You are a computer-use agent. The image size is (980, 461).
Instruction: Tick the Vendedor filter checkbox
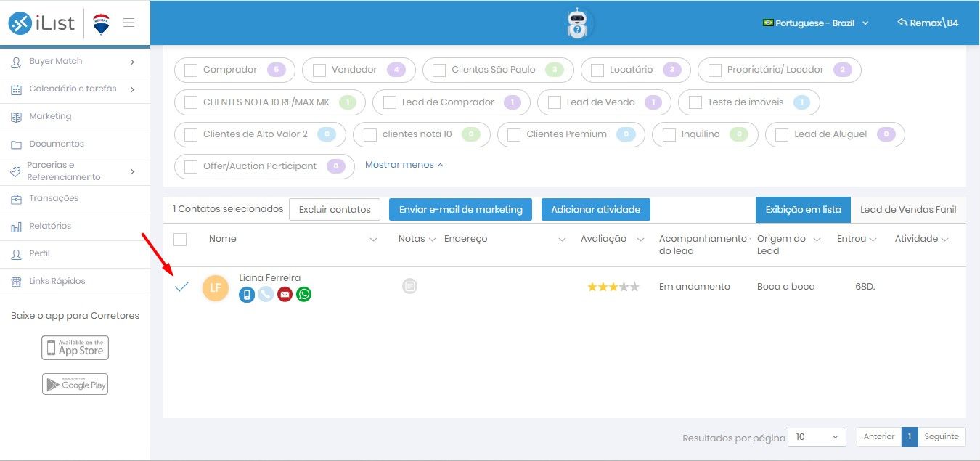319,70
